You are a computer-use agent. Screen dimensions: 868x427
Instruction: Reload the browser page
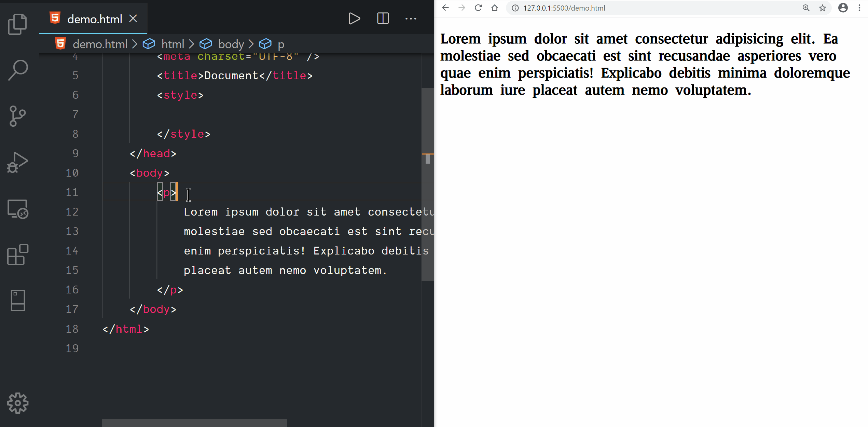coord(478,8)
